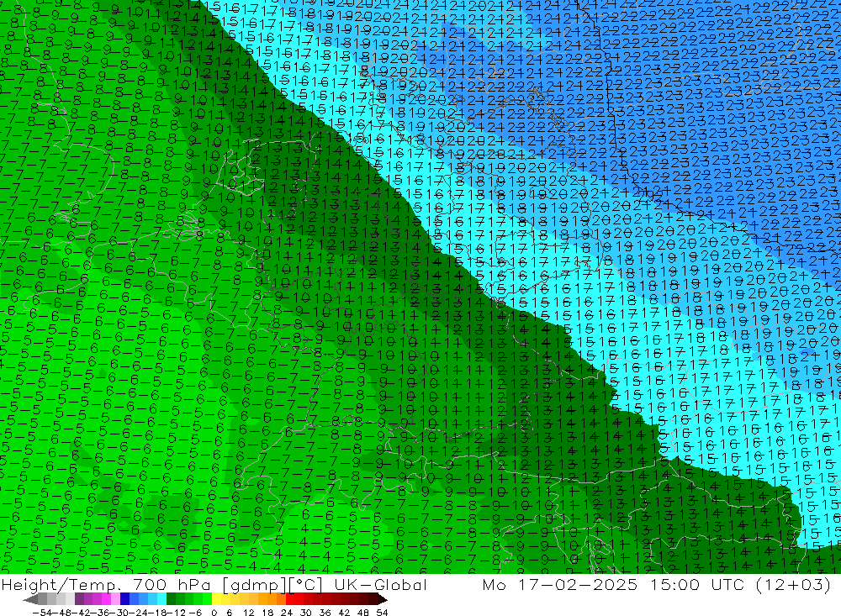Click the legend label '12' under orange
Viewport: 841px width, 616px height.
[248, 613]
